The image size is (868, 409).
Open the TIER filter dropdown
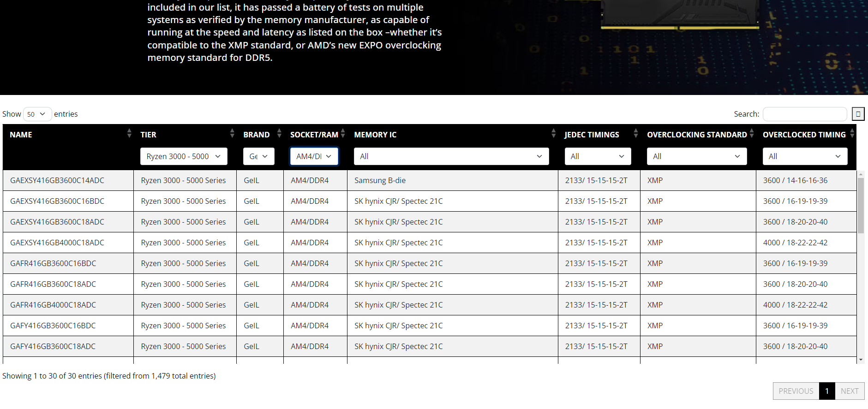(x=184, y=156)
